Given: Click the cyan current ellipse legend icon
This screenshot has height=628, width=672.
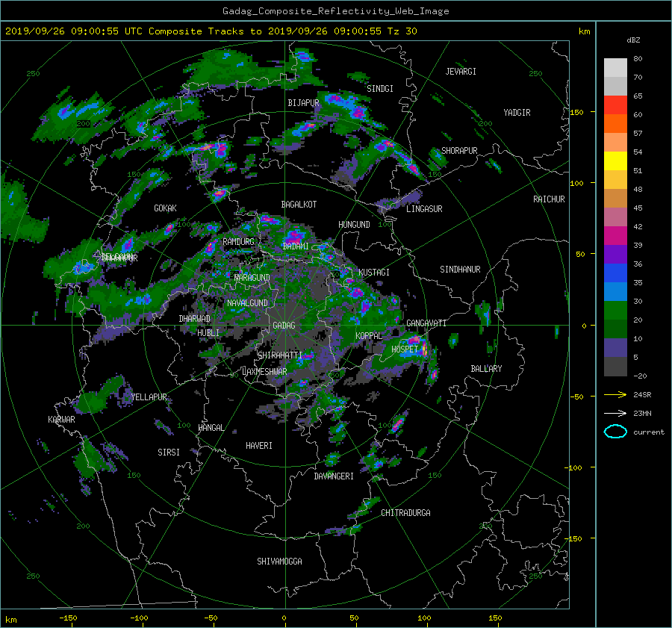Looking at the screenshot, I should pyautogui.click(x=615, y=432).
